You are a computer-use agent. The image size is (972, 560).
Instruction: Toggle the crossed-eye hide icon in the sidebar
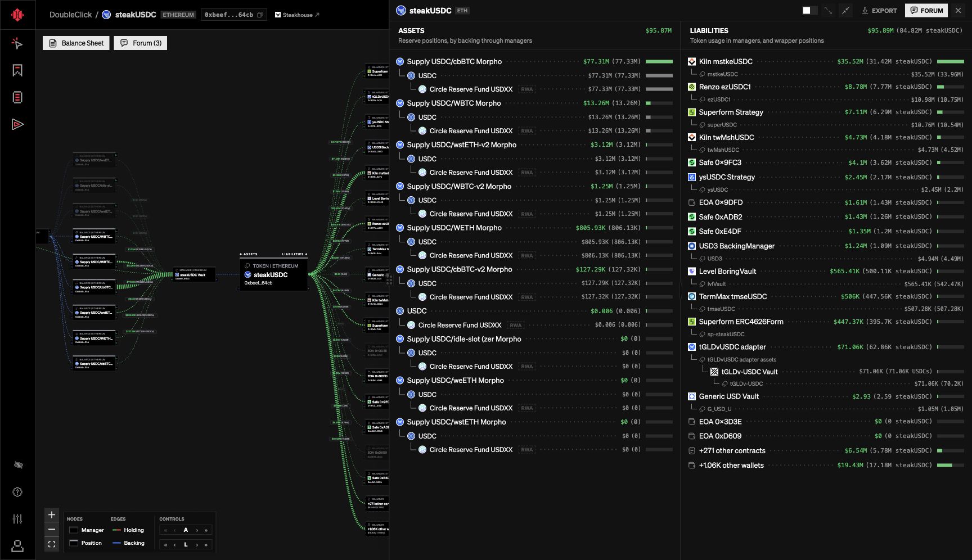coord(17,465)
